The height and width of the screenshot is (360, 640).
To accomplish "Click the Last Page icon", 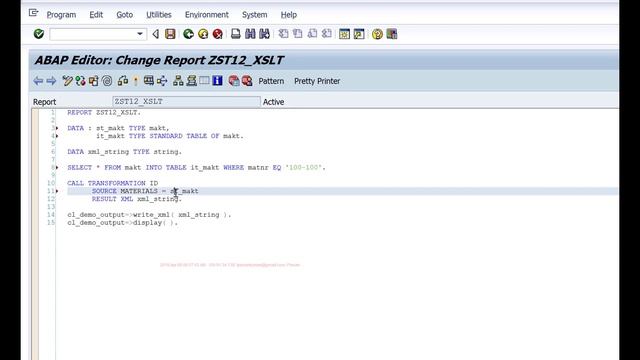I will 327,34.
